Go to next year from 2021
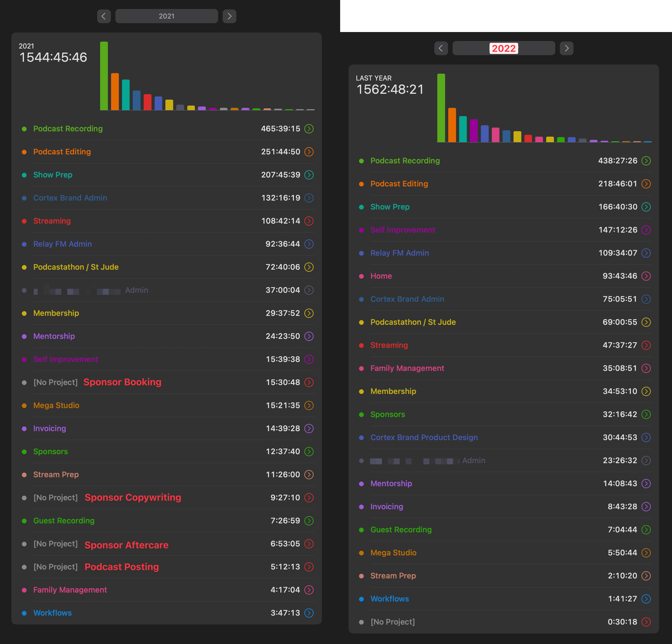This screenshot has height=644, width=672. click(x=229, y=16)
